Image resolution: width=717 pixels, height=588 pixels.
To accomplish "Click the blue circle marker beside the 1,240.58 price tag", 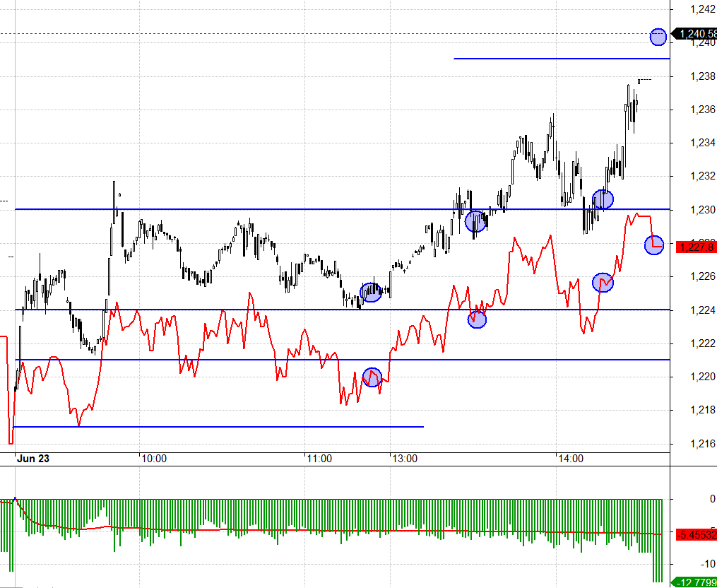I will [x=658, y=36].
